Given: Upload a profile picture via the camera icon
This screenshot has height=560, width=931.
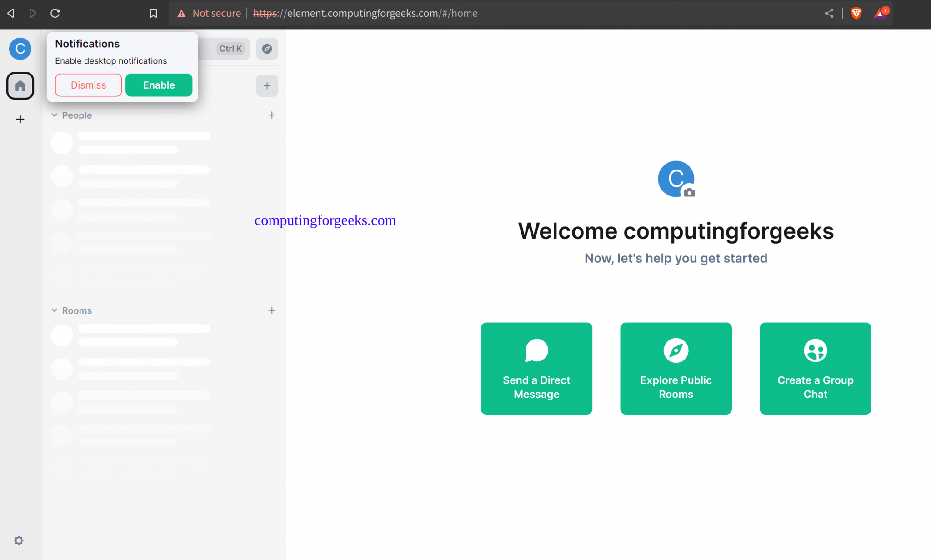Looking at the screenshot, I should click(690, 193).
